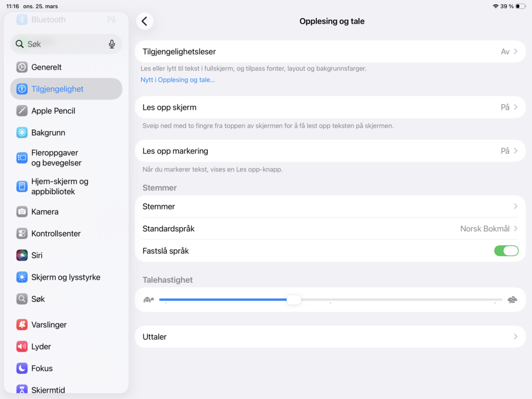Open the Varslinger settings entry
The width and height of the screenshot is (532, 399).
click(66, 325)
